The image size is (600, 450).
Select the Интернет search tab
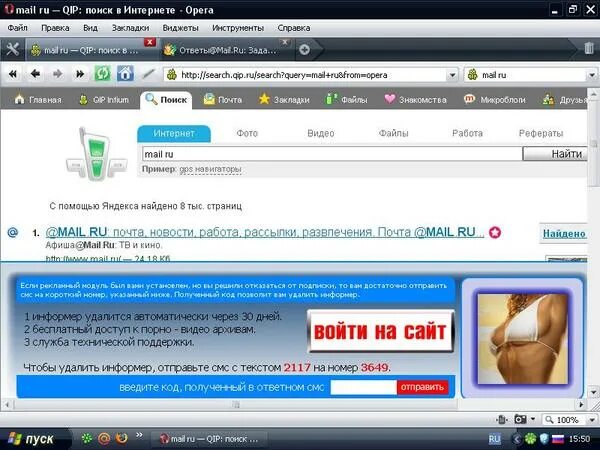click(174, 134)
